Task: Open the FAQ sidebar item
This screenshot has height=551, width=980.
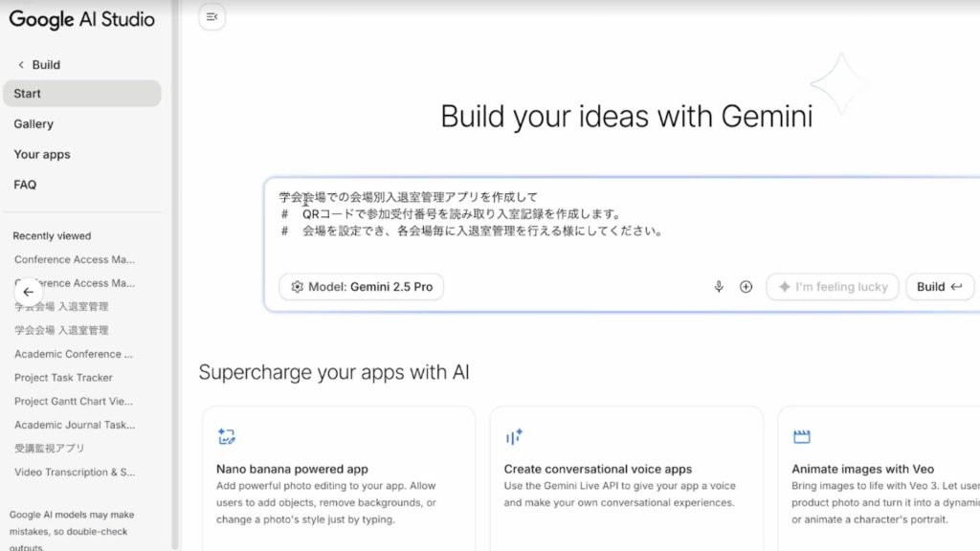Action: [x=25, y=185]
